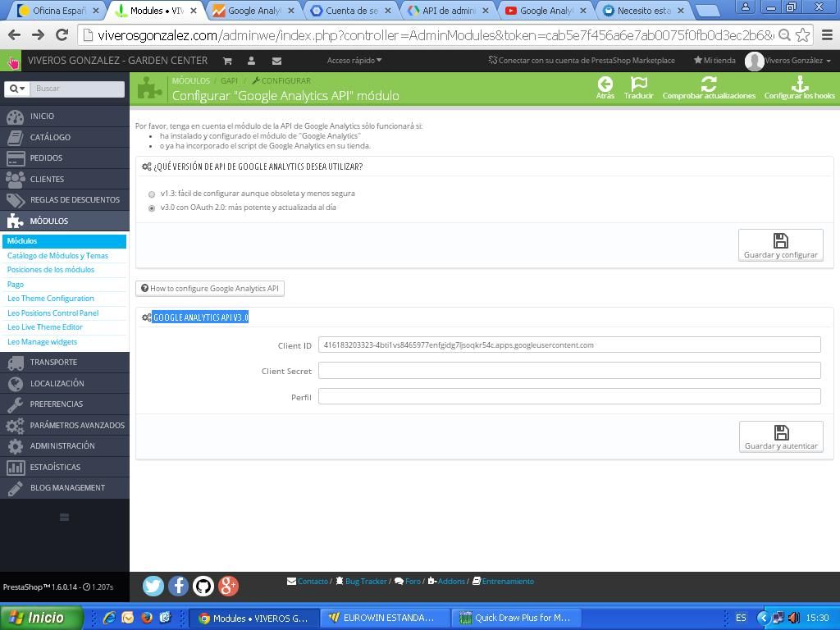Expand hidden tray icons chevron in taskbar
Screen dimensions: 840x630
[763, 618]
